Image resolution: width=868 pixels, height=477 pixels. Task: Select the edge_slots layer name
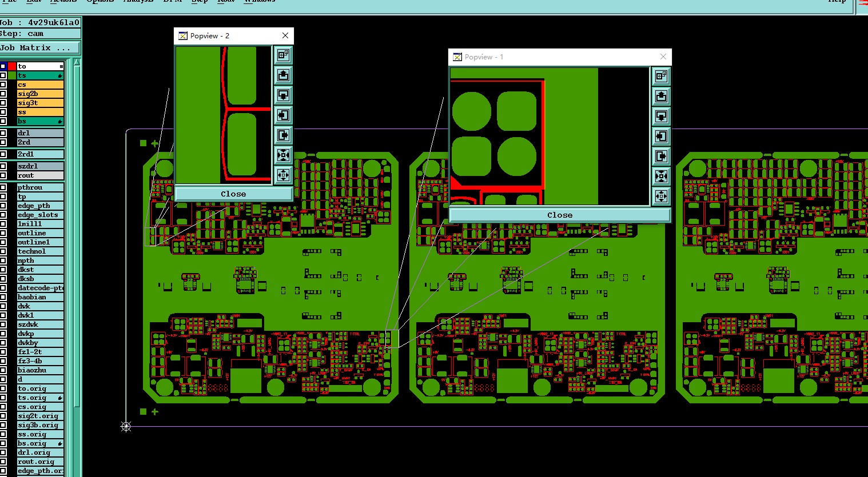coord(40,215)
